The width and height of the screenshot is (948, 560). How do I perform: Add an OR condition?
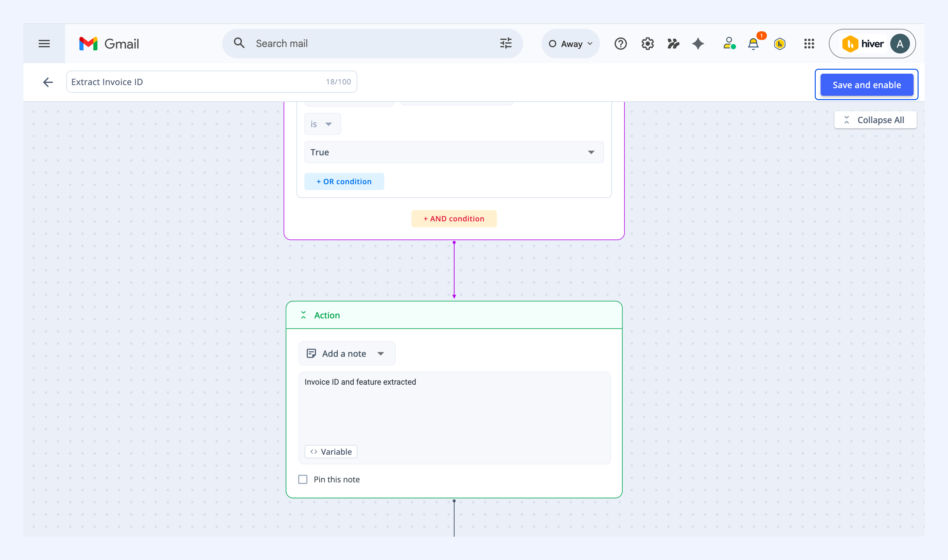tap(344, 181)
